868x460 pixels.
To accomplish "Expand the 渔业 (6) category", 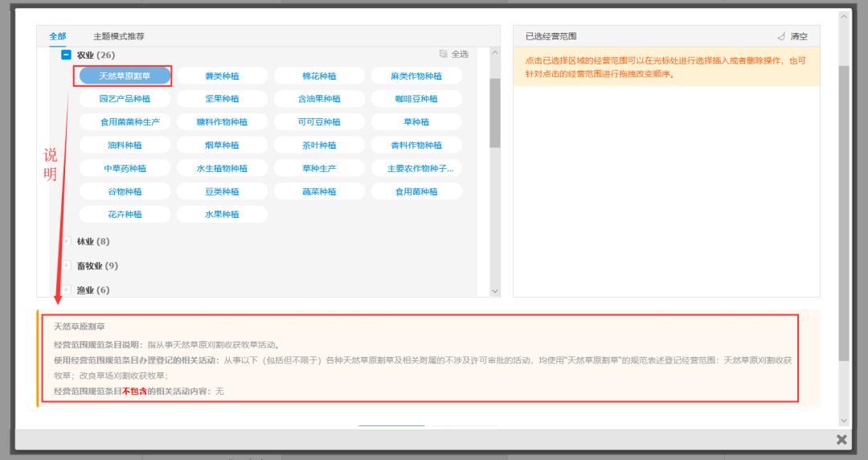I will 67,290.
